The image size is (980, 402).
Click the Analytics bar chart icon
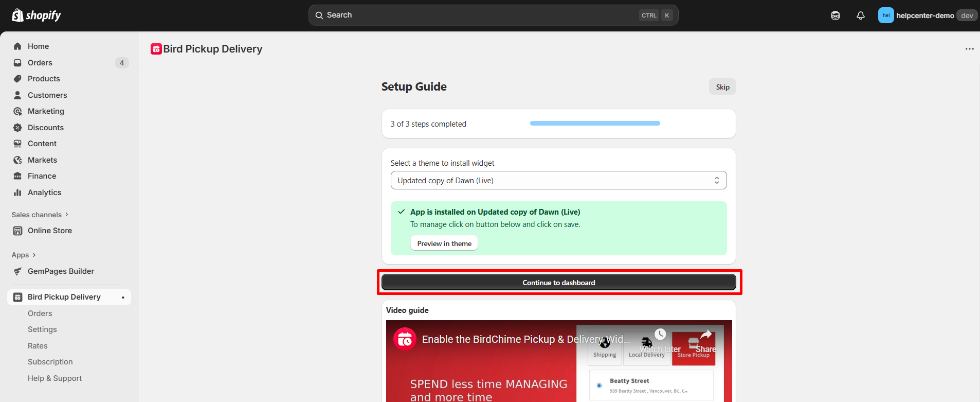click(17, 193)
